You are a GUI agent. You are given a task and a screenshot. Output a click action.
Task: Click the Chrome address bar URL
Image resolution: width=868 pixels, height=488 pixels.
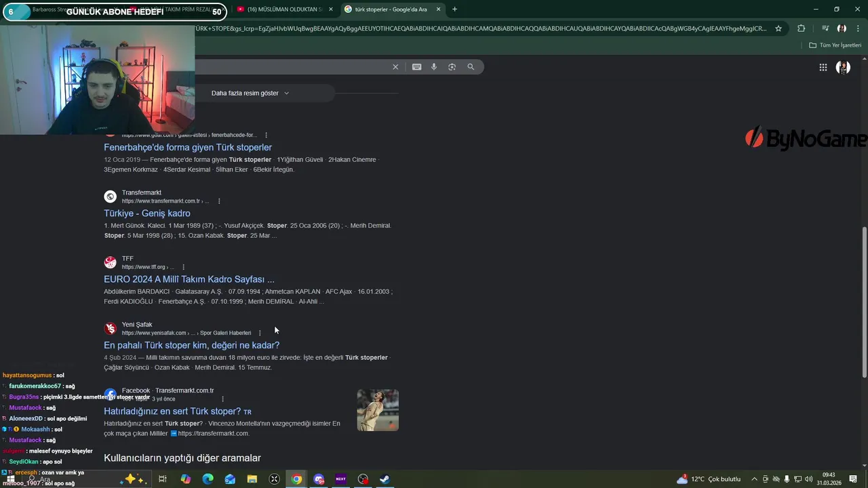pos(481,28)
